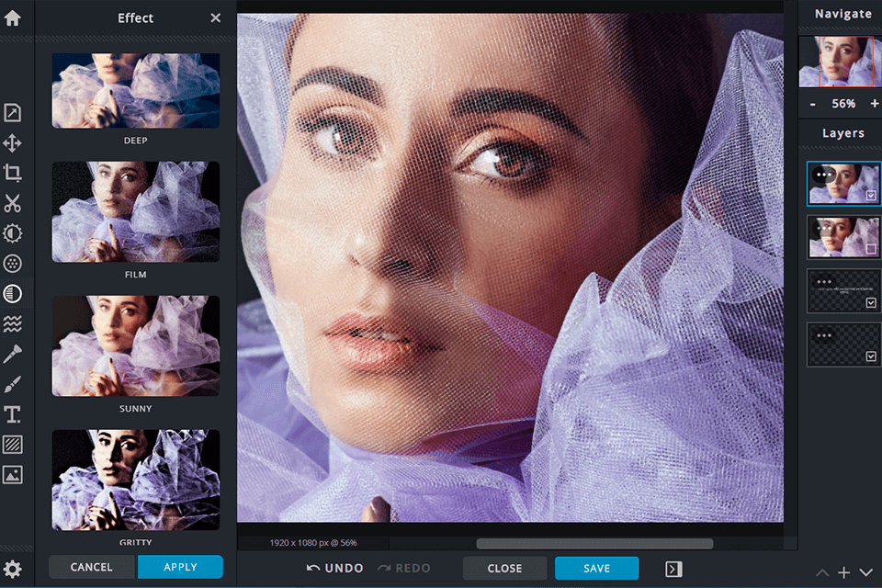
Task: Zoom in using the plus icon
Action: point(874,104)
